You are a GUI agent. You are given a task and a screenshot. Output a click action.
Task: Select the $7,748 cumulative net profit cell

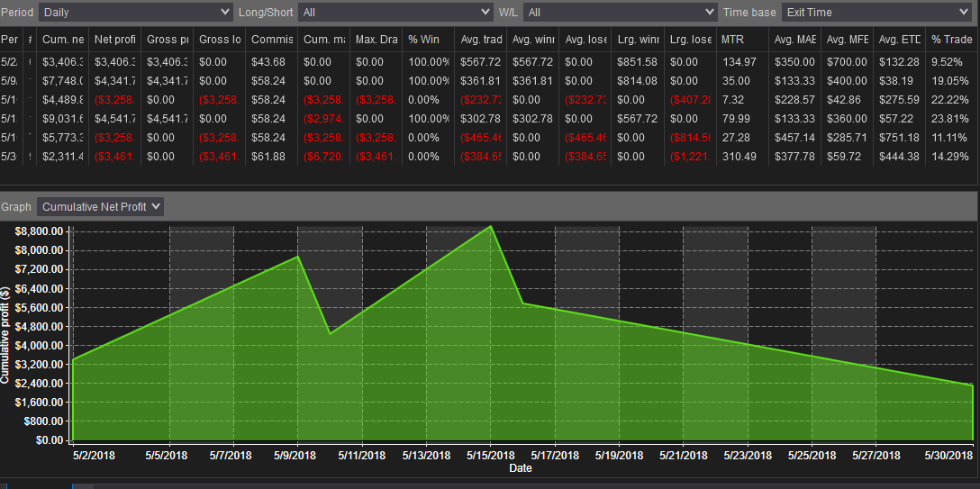click(63, 81)
